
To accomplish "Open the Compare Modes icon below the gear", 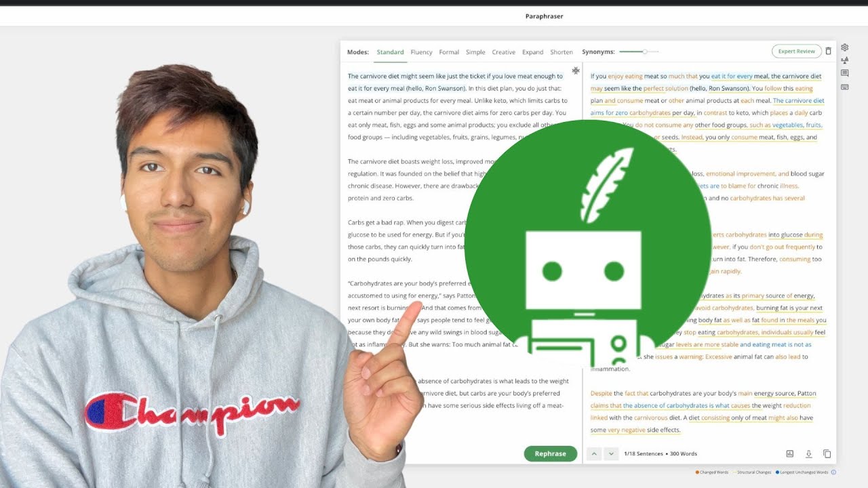I will (844, 60).
